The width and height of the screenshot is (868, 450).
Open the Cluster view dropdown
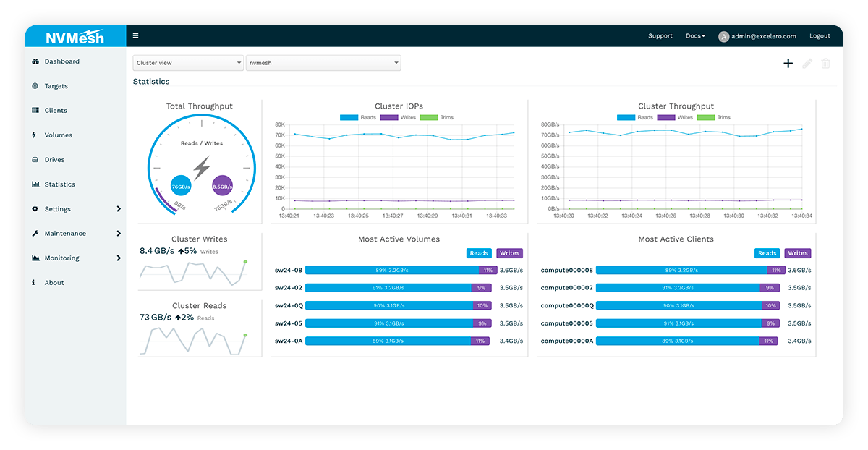187,62
